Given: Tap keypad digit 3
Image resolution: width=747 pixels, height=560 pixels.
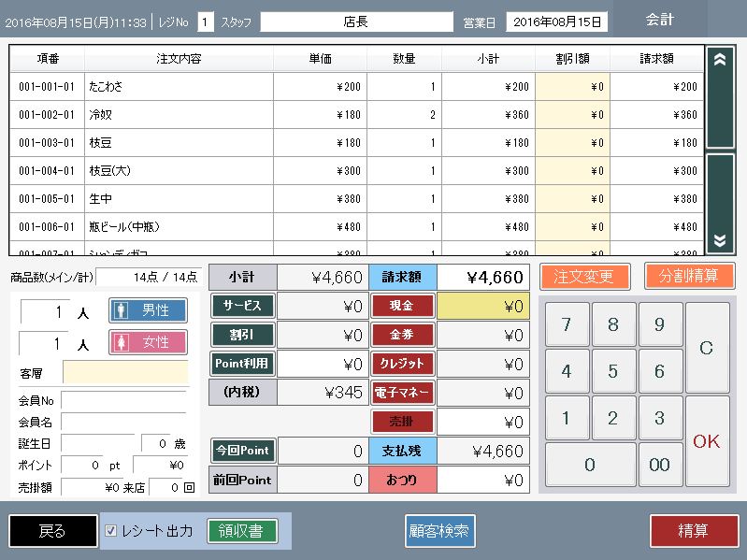Looking at the screenshot, I should tap(660, 418).
